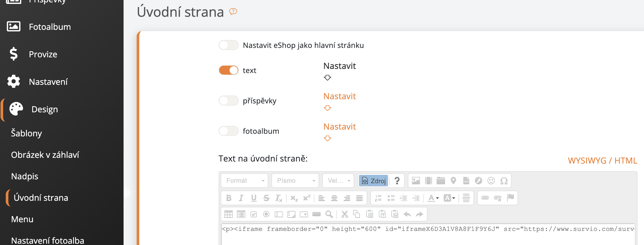This screenshot has height=245, width=644.
Task: Expand Nastavit for fotoalbum section
Action: [339, 127]
